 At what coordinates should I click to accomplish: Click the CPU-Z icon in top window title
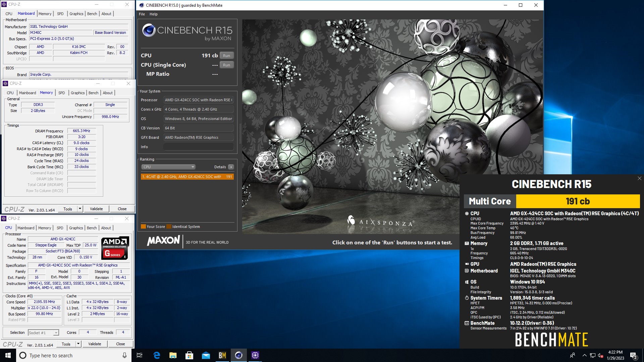coord(4,4)
